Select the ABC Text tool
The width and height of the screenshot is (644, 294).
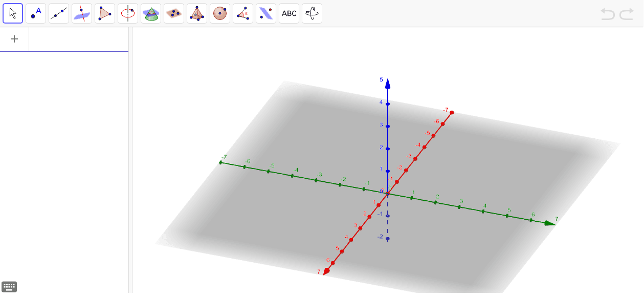point(289,13)
